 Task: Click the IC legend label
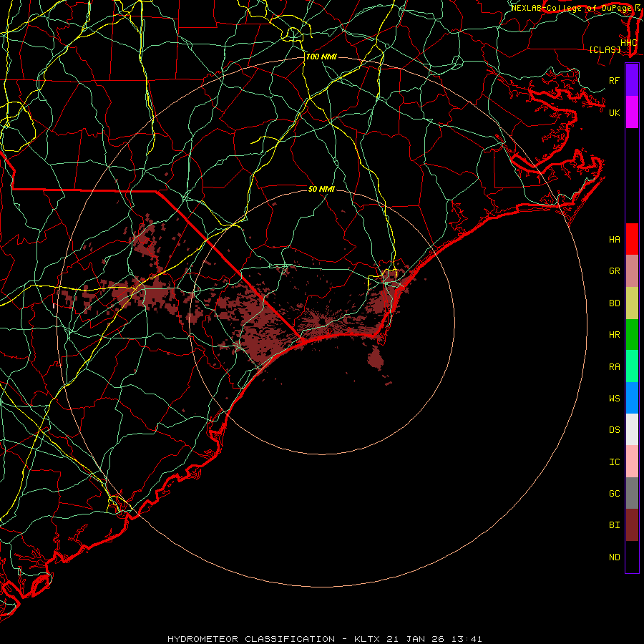615,462
